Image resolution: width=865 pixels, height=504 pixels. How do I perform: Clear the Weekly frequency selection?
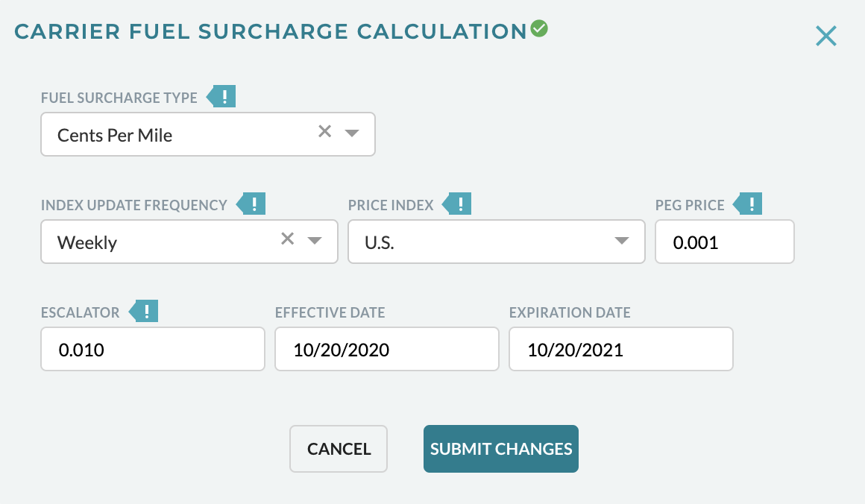click(x=288, y=239)
